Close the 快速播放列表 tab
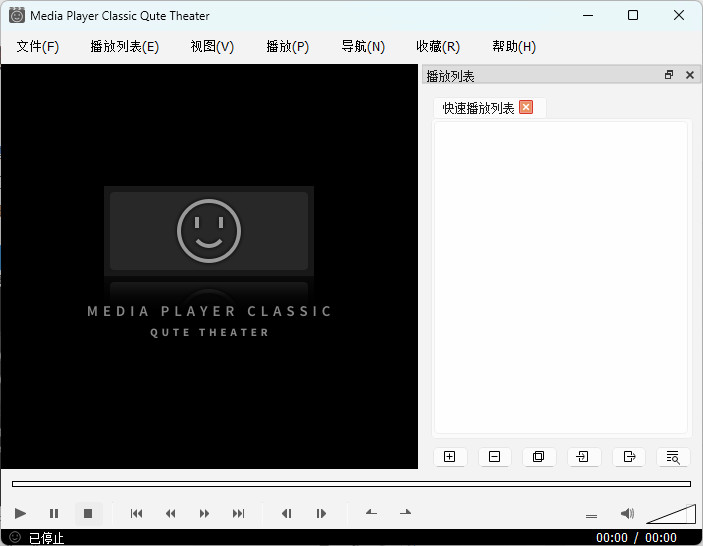 point(526,107)
